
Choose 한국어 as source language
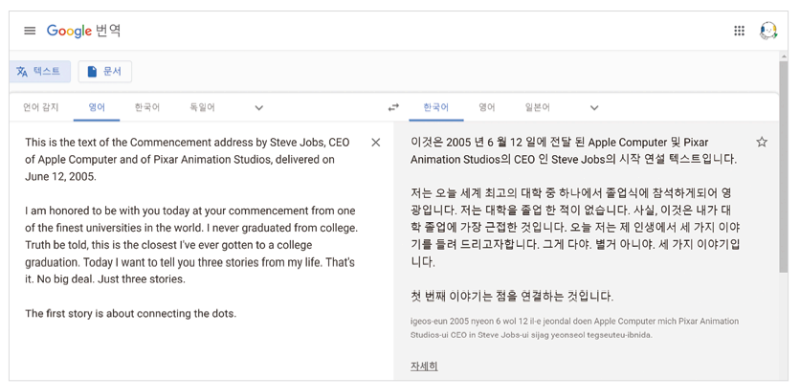pyautogui.click(x=147, y=107)
